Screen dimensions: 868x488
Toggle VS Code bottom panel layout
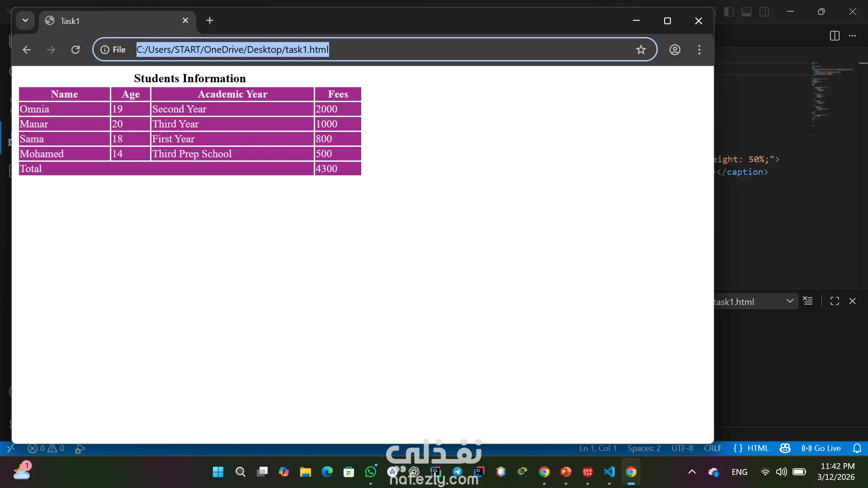[746, 12]
